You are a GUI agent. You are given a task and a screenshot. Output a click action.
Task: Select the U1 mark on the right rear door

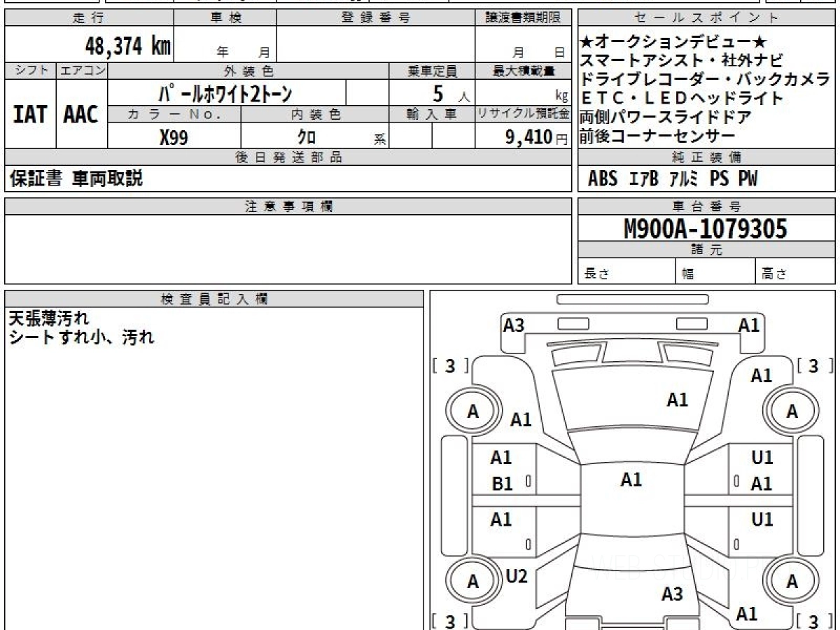pyautogui.click(x=762, y=519)
